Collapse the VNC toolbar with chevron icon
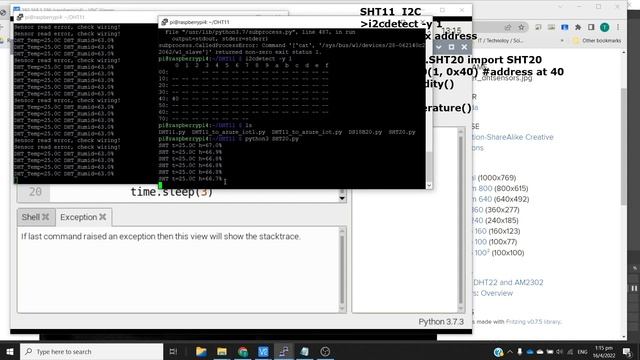640x360 pixels. (x=439, y=47)
